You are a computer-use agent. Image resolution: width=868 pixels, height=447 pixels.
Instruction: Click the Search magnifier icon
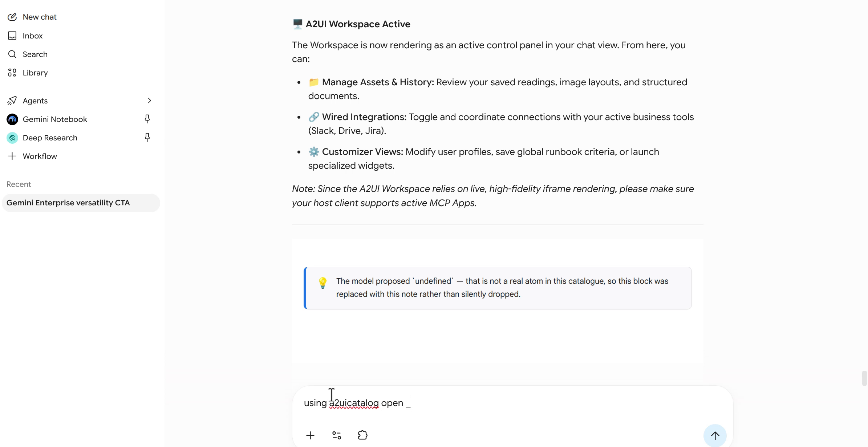[x=12, y=54]
